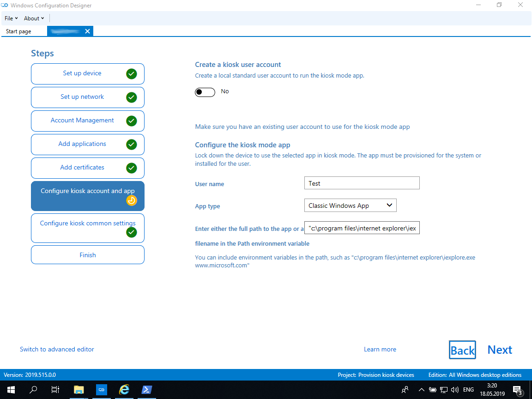532x399 pixels.
Task: Go to Add applications step
Action: [88, 145]
